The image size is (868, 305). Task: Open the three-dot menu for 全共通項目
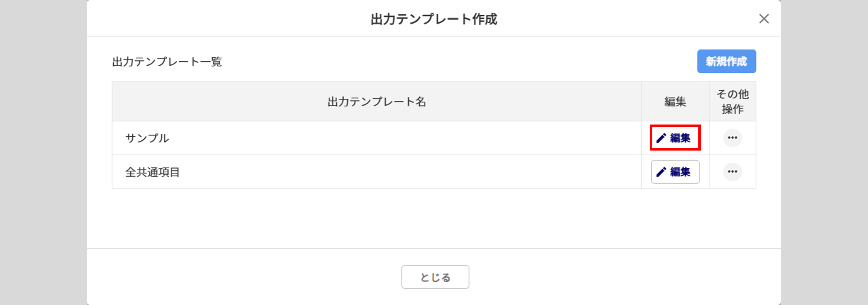tap(732, 172)
